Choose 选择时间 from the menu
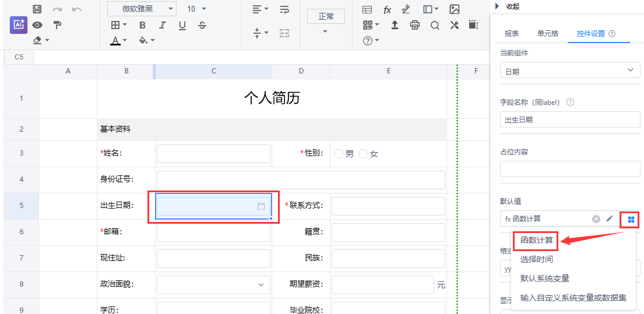This screenshot has width=644, height=314. point(537,259)
